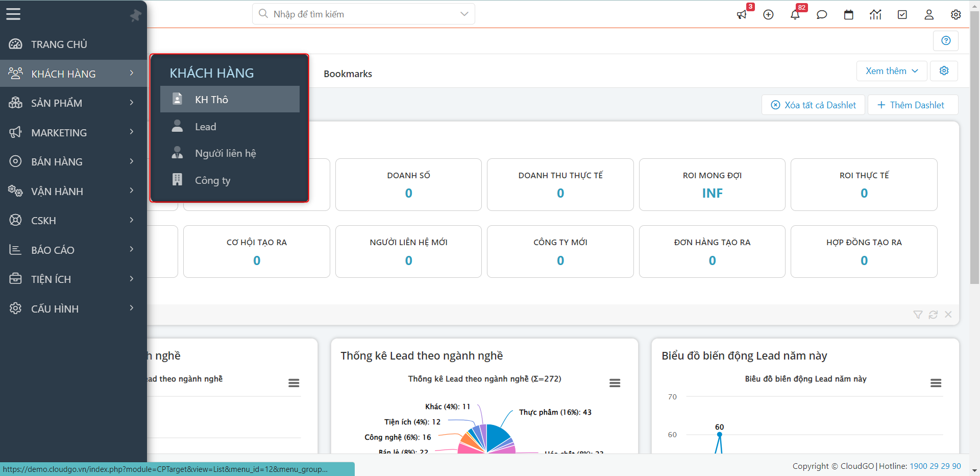The height and width of the screenshot is (476, 980).
Task: Open the Lead industry chart menu
Action: pos(615,383)
